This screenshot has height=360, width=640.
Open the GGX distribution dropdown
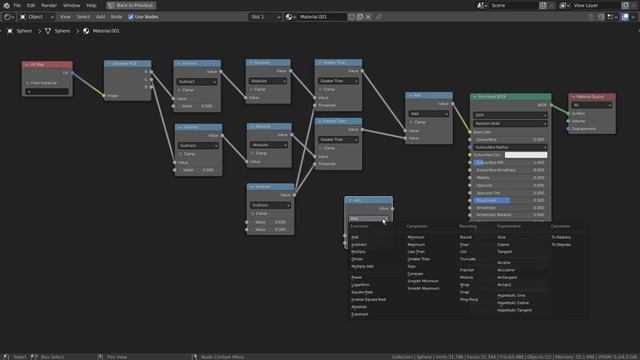point(510,116)
